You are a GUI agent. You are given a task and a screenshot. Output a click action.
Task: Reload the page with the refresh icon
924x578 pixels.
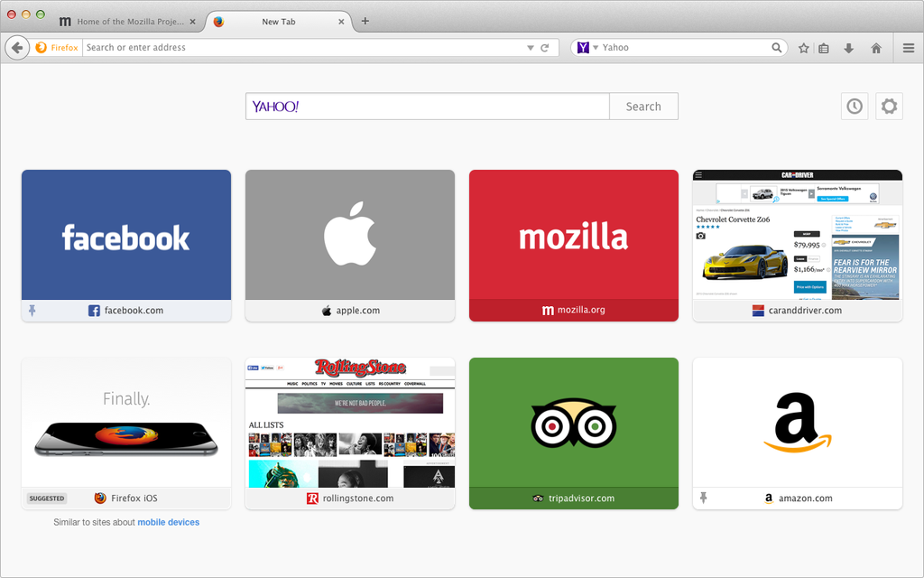pos(545,48)
